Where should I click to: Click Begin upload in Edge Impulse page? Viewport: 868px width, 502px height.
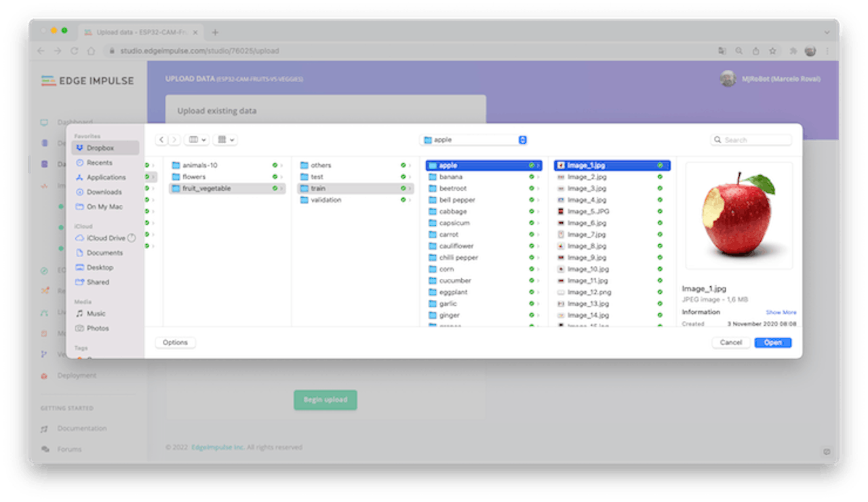[325, 400]
